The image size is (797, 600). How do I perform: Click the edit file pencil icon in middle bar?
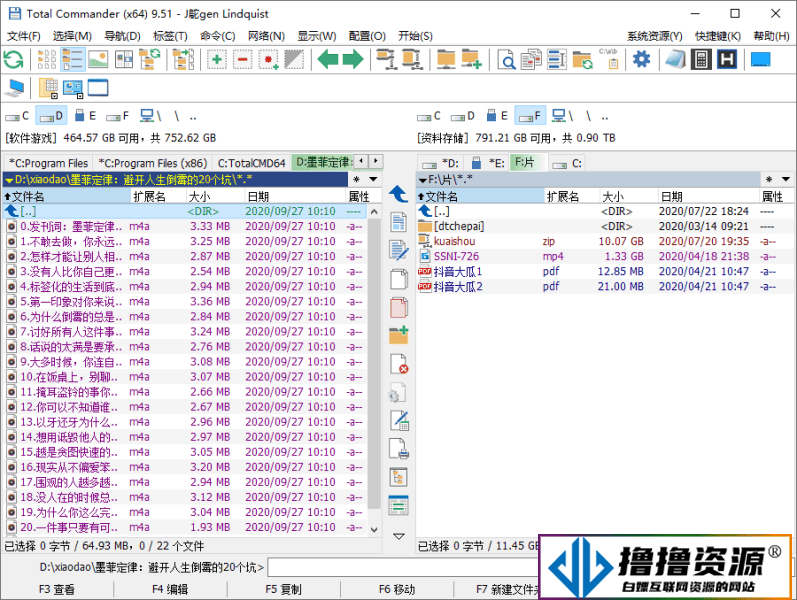pos(398,250)
